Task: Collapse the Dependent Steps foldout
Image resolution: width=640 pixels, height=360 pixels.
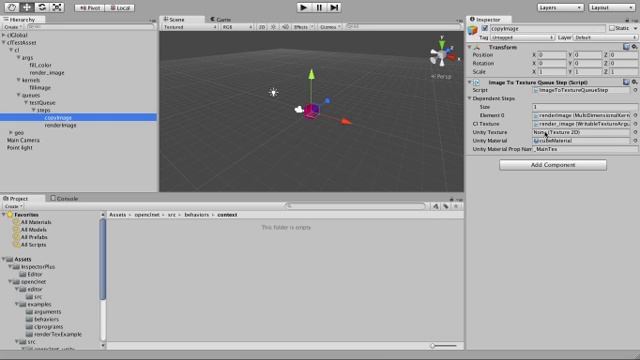Action: click(469, 98)
